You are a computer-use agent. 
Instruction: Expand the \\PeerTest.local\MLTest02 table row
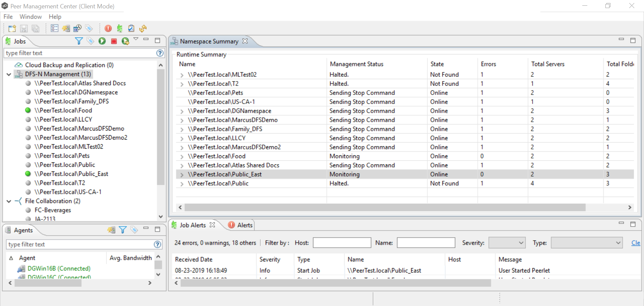[182, 75]
